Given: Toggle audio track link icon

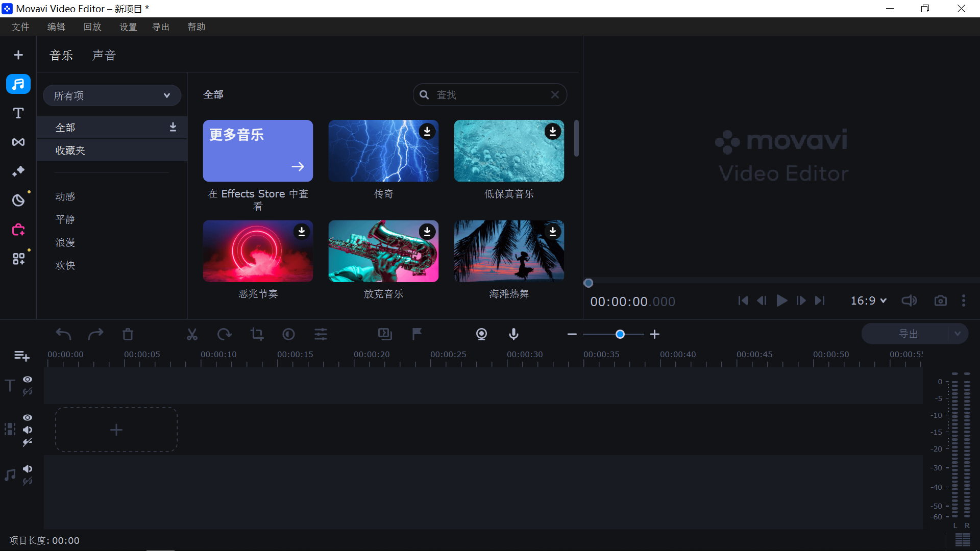Looking at the screenshot, I should coord(28,481).
